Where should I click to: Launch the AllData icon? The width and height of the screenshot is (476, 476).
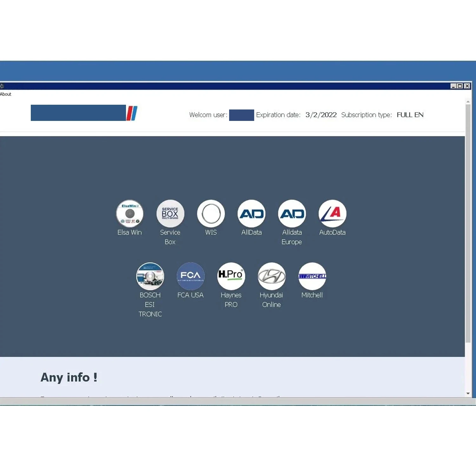coord(251,214)
